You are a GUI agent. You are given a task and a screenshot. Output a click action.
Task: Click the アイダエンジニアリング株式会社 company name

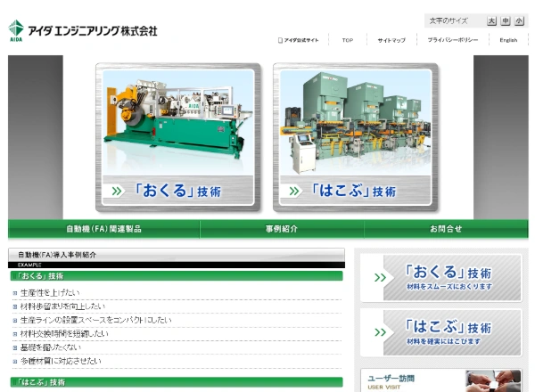[93, 31]
